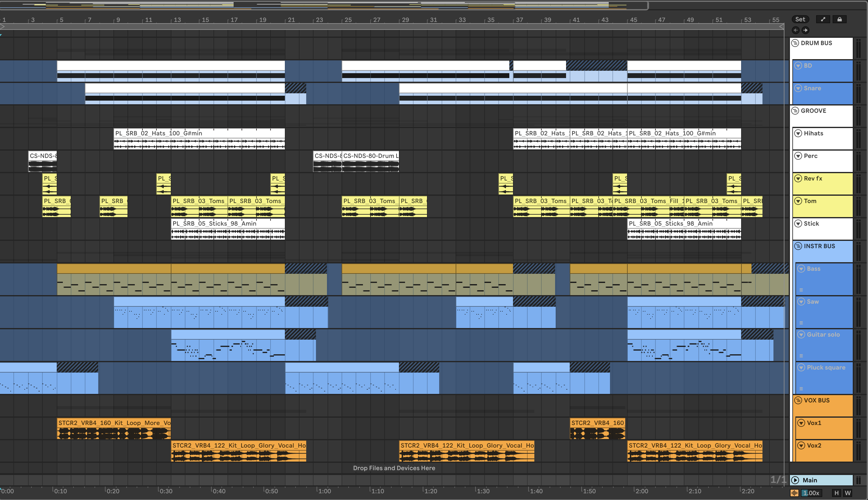Fold the INSTR BUS group track

(x=798, y=246)
